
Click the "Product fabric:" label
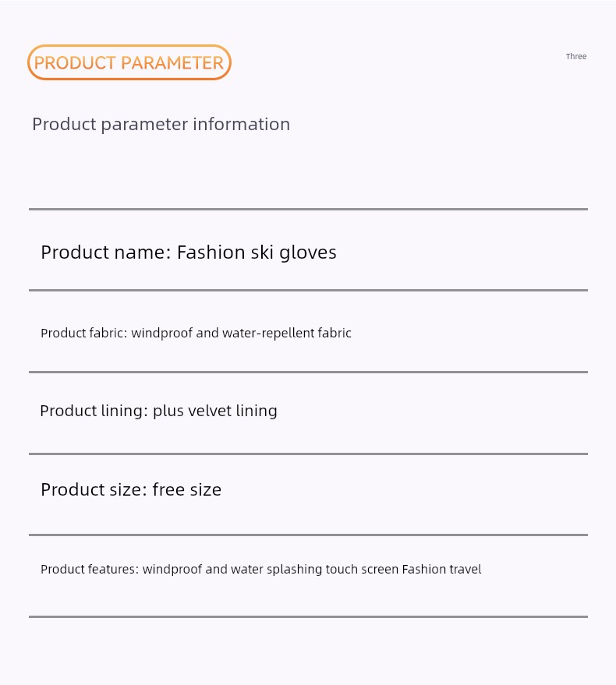[x=84, y=333]
